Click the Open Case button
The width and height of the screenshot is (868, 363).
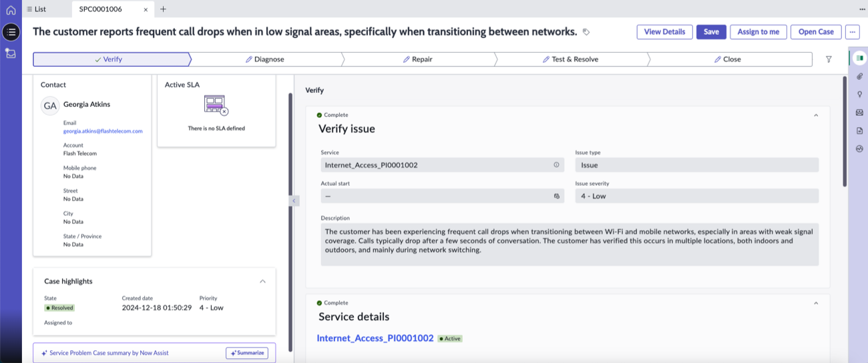[816, 32]
